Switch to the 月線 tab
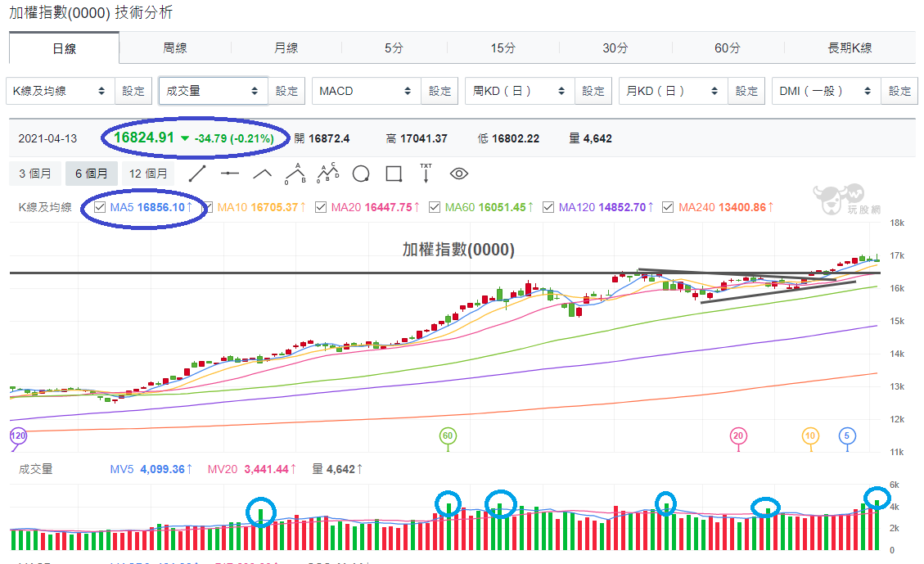The height and width of the screenshot is (564, 924). [x=286, y=47]
